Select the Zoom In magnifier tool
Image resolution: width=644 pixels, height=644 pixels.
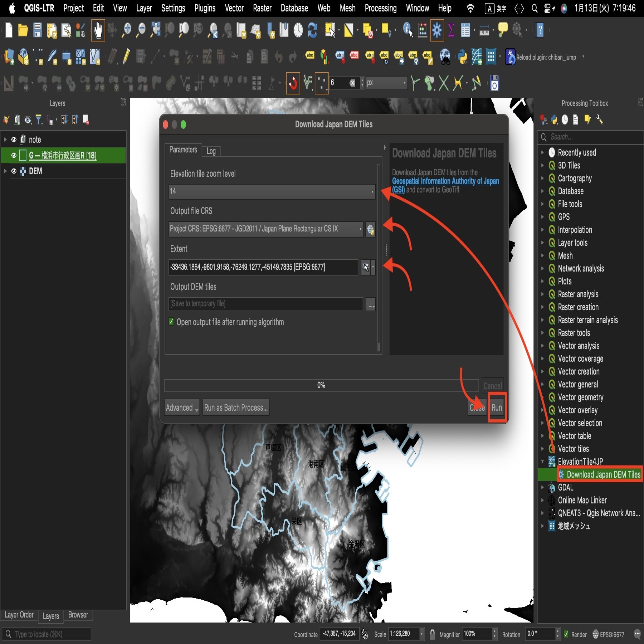127,30
